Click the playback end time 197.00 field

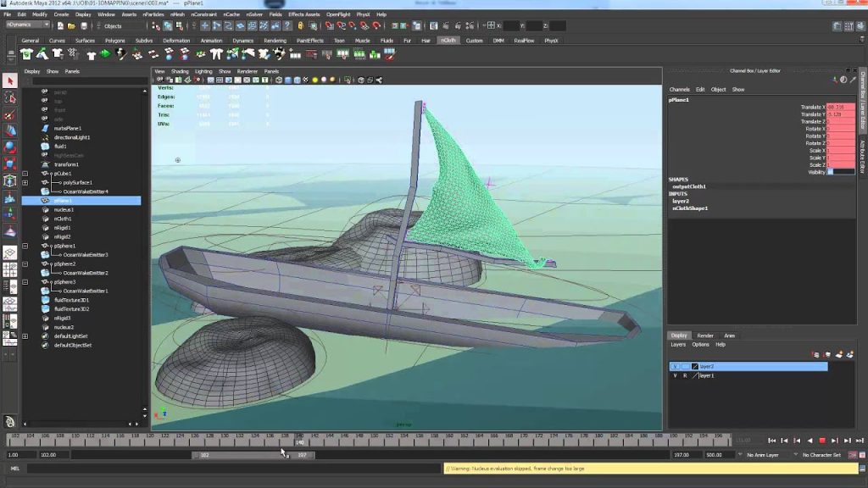click(686, 455)
